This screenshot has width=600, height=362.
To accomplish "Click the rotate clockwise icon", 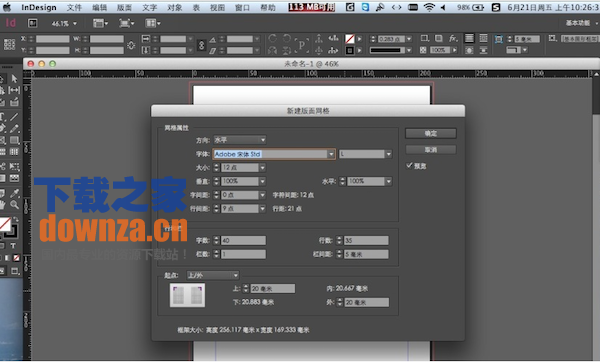I will click(x=272, y=38).
